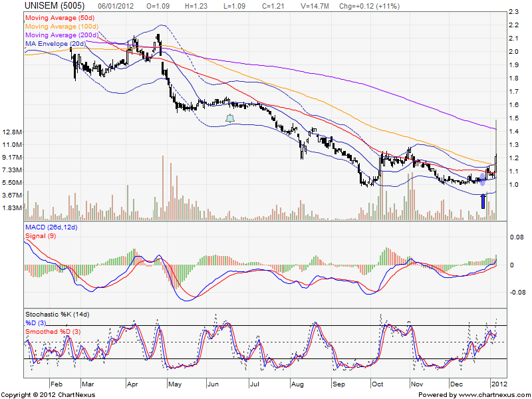
Task: Click the blue upward arrow marker
Action: [483, 201]
